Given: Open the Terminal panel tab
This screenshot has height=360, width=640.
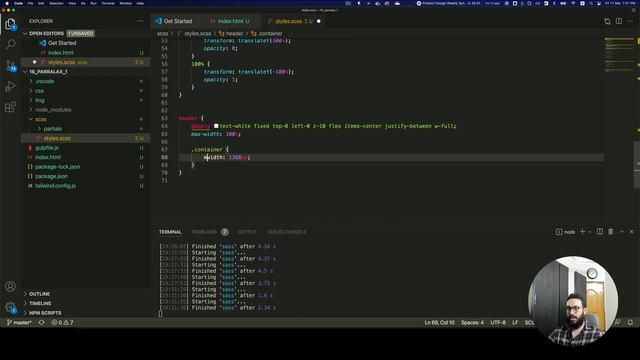Looking at the screenshot, I should click(x=170, y=232).
